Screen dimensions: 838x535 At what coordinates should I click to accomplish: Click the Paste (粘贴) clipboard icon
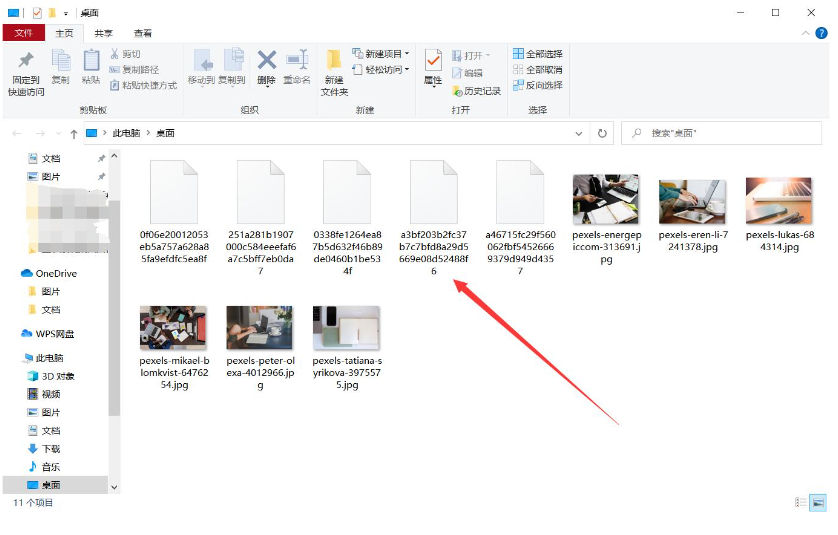point(91,67)
